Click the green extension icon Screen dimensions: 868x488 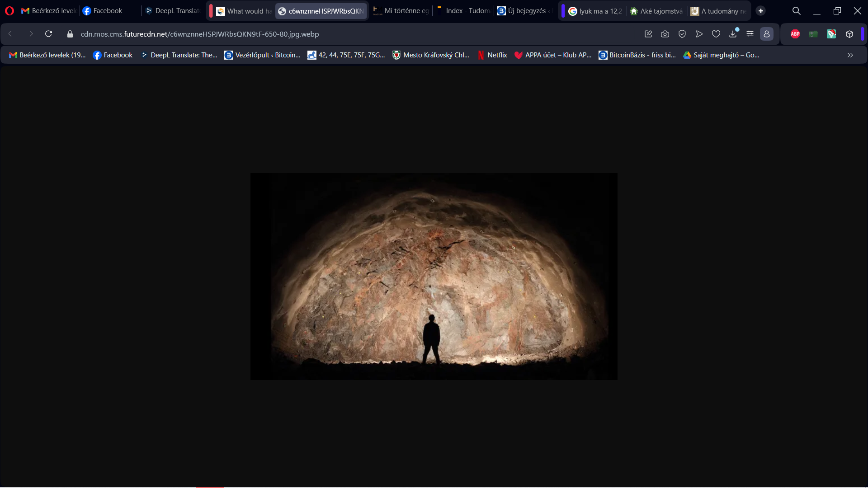pos(813,34)
